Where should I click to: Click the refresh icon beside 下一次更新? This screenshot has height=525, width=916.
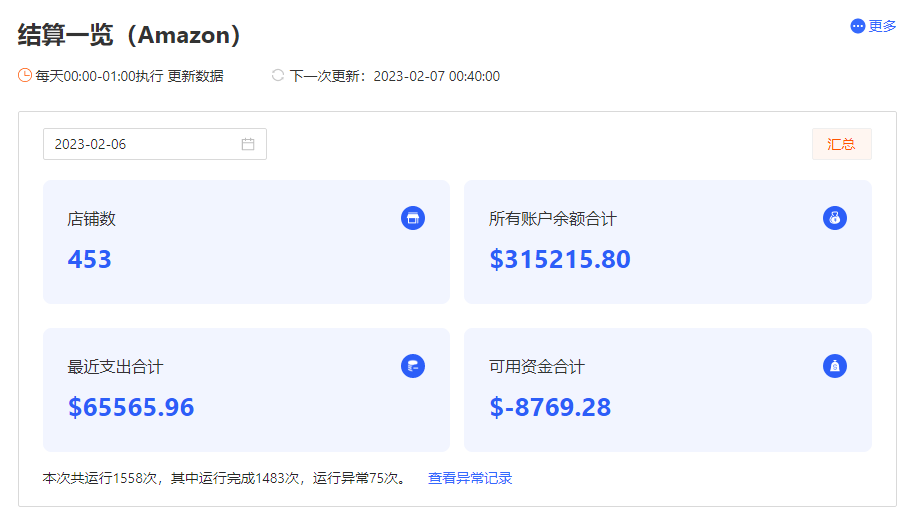[278, 75]
